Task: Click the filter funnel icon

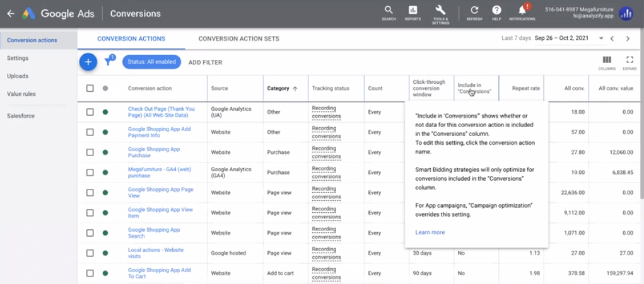Action: [x=108, y=62]
